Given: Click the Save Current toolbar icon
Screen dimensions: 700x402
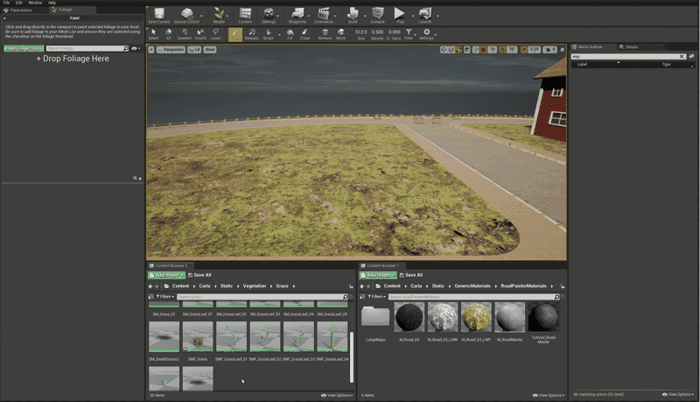Looking at the screenshot, I should pos(159,14).
